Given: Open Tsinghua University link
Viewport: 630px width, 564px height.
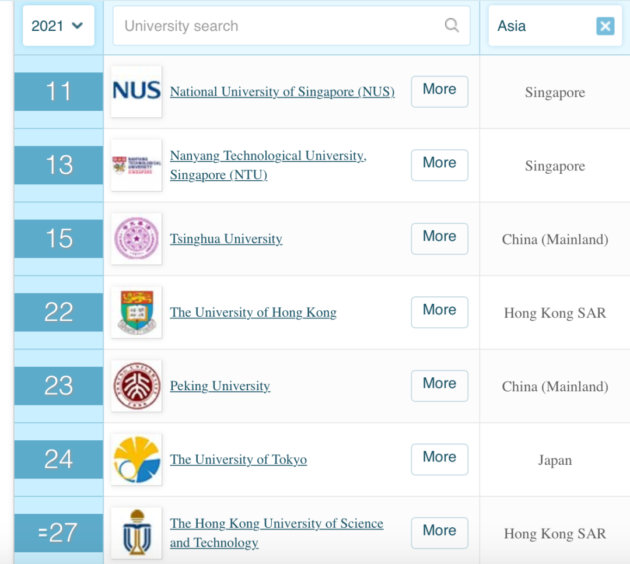Looking at the screenshot, I should [226, 239].
